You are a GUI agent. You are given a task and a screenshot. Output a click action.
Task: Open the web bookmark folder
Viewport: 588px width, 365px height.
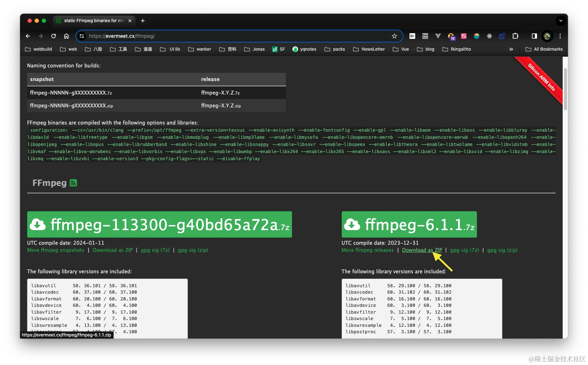pos(69,49)
